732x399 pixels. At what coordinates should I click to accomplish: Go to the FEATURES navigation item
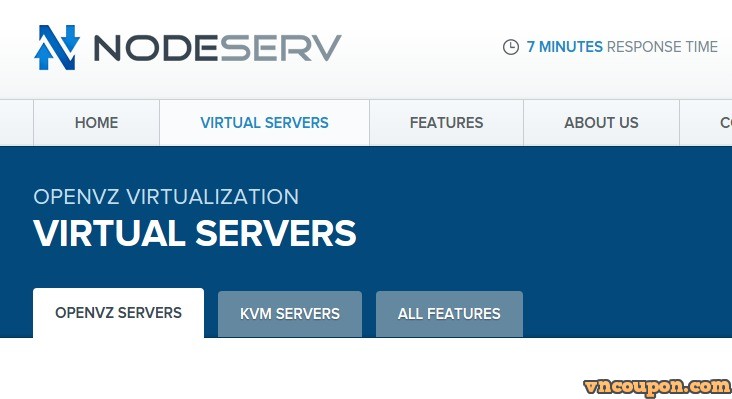(447, 123)
